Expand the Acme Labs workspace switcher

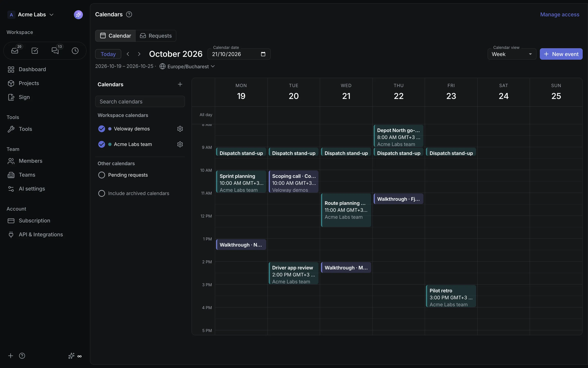coord(31,15)
